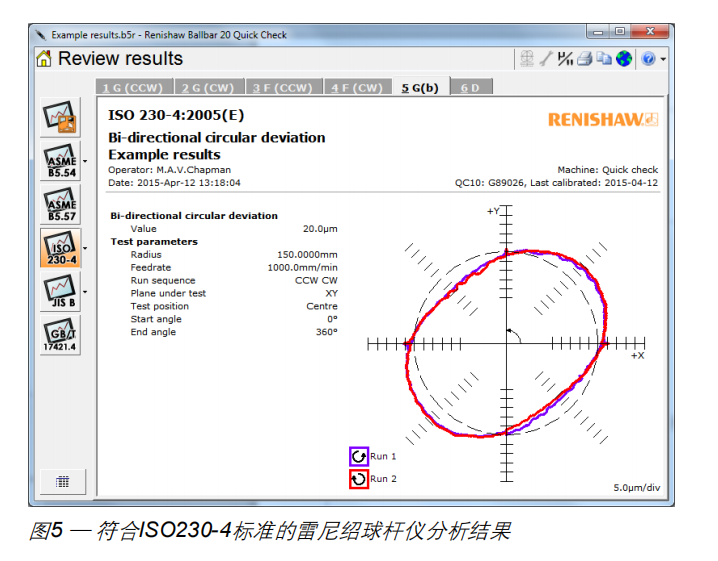Screen dimensions: 718x561
Task: Click the QC10 last calibrated line
Action: [x=556, y=183]
